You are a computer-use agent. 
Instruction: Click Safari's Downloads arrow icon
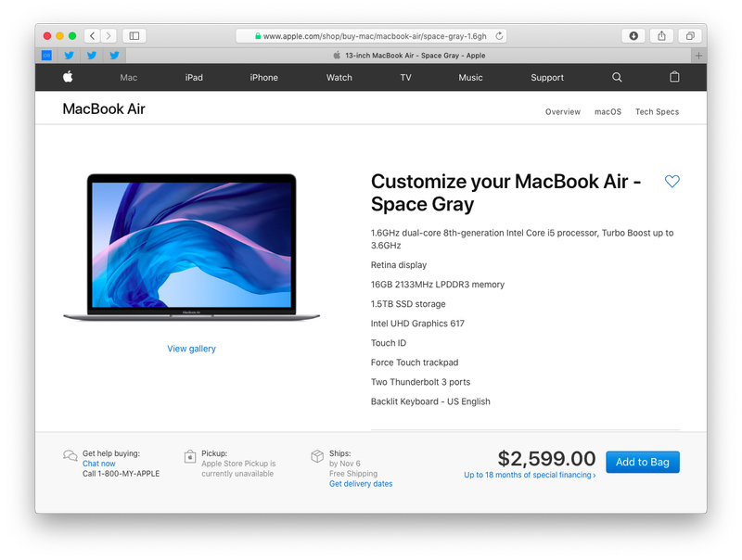pos(633,36)
